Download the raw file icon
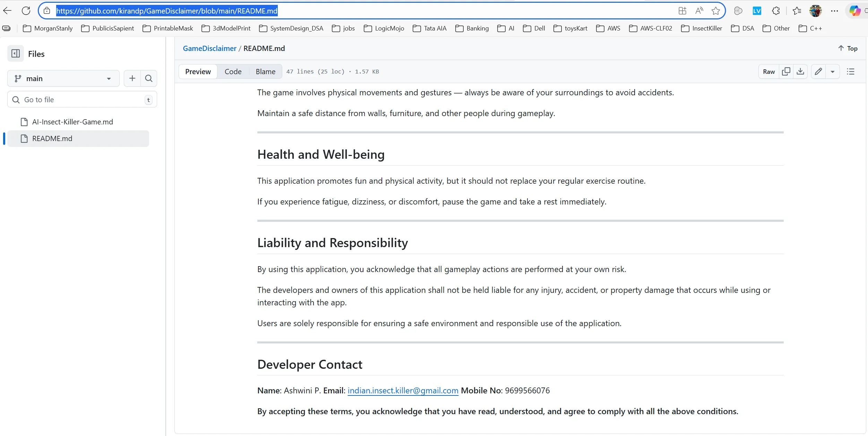The width and height of the screenshot is (868, 436). pyautogui.click(x=800, y=72)
